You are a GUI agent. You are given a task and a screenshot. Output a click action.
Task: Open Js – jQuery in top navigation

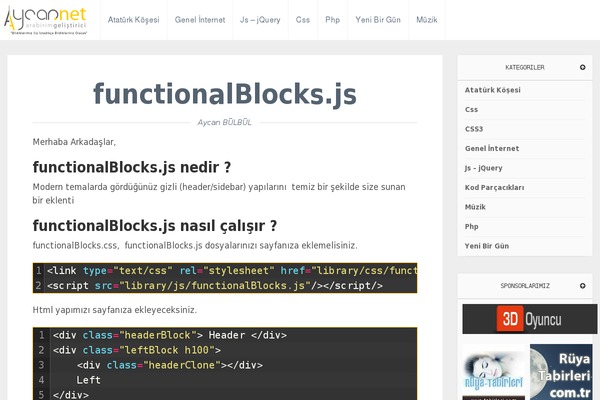[260, 20]
